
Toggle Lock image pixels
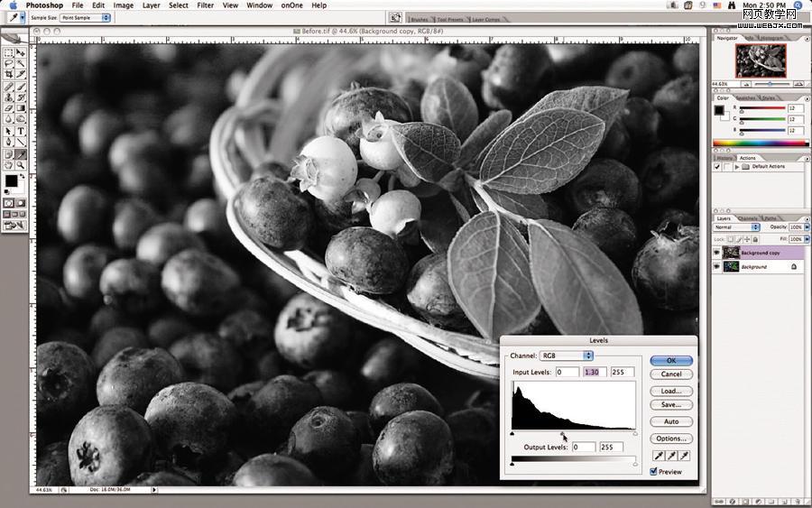tap(739, 239)
